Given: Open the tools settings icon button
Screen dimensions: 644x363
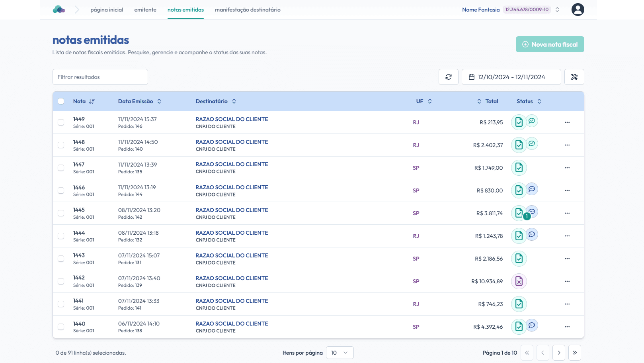Looking at the screenshot, I should pyautogui.click(x=574, y=77).
